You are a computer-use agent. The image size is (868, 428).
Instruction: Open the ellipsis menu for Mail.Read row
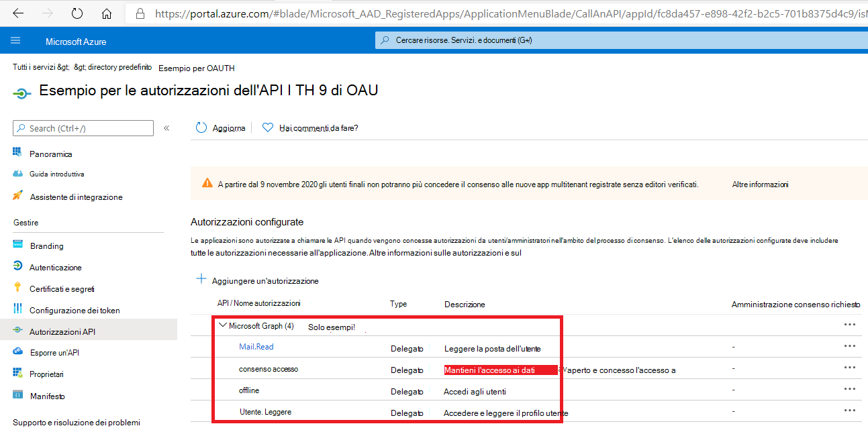click(849, 346)
